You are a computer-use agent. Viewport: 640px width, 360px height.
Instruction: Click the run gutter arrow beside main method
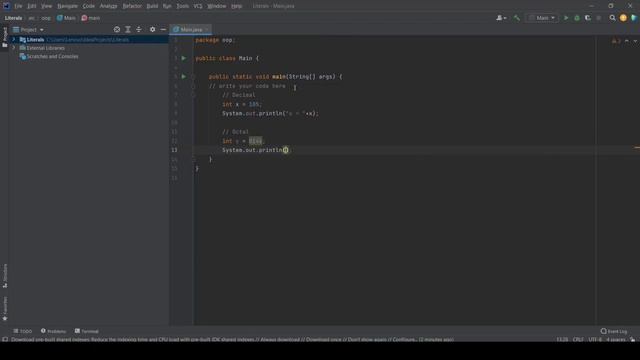point(184,76)
